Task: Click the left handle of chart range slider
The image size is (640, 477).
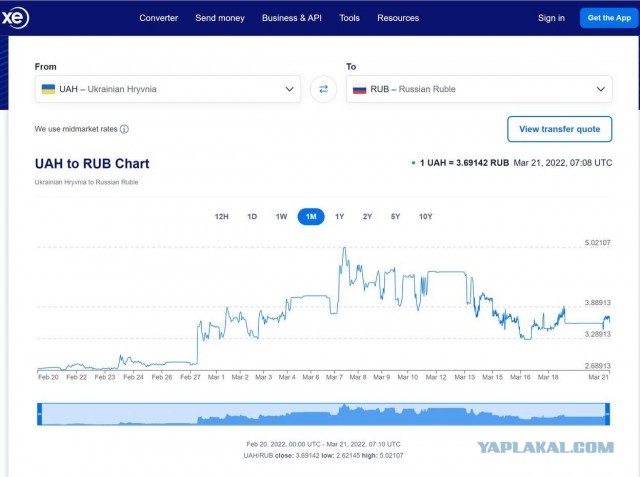Action: (40, 414)
